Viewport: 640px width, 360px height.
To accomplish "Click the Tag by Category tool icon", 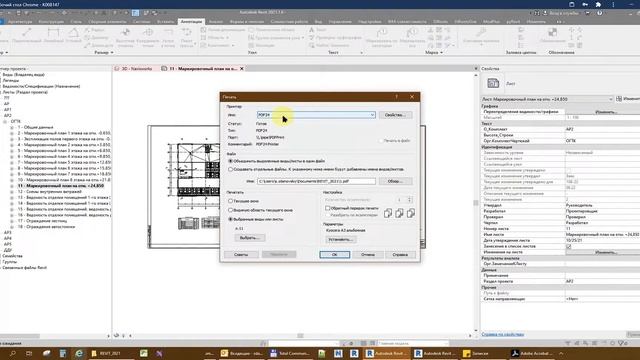I will [x=382, y=33].
